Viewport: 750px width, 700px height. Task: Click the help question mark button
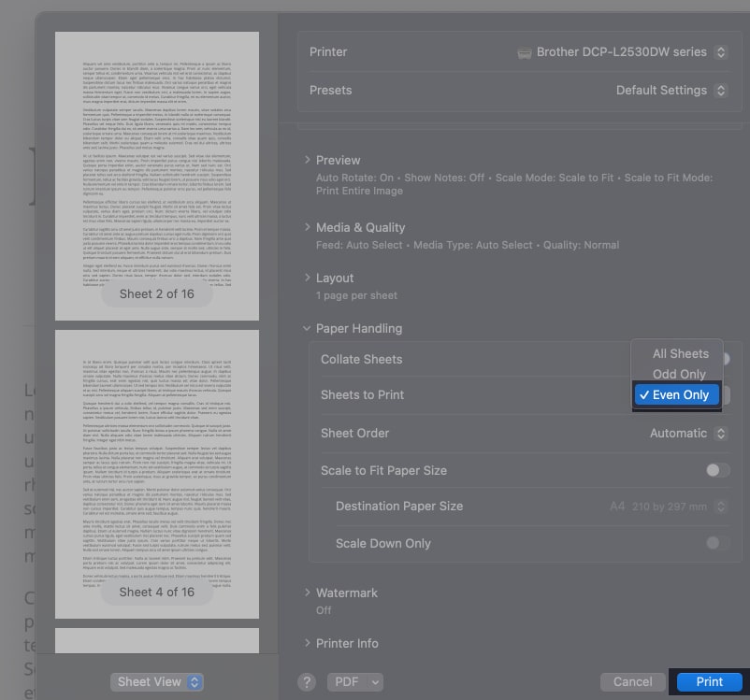point(307,682)
